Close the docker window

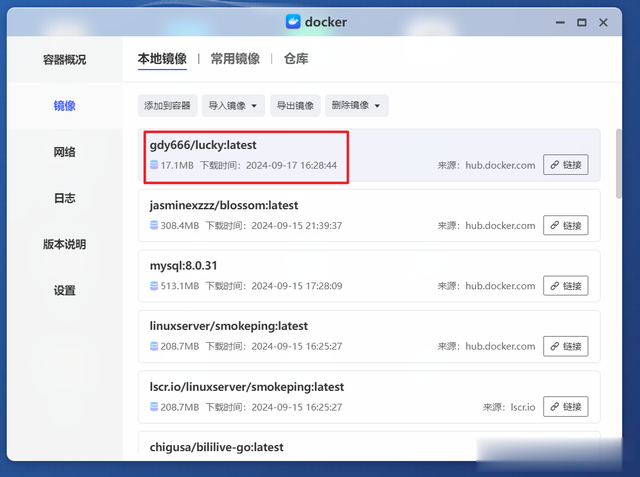[x=603, y=22]
